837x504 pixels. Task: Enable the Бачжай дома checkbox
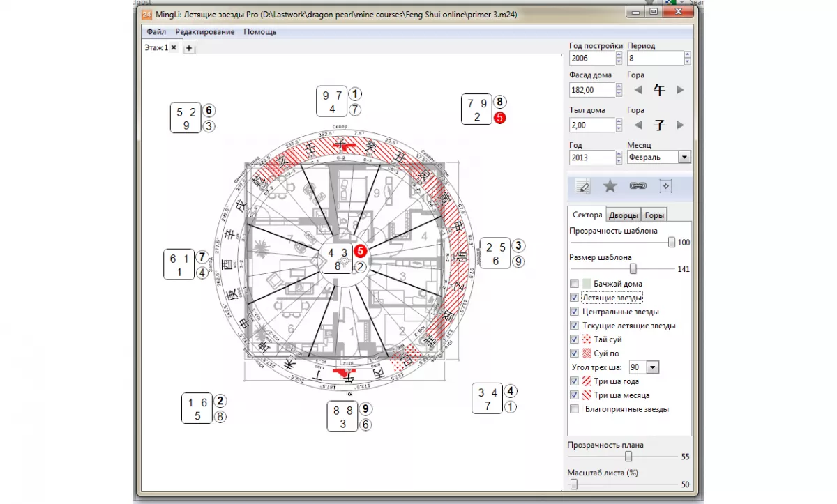tap(574, 284)
